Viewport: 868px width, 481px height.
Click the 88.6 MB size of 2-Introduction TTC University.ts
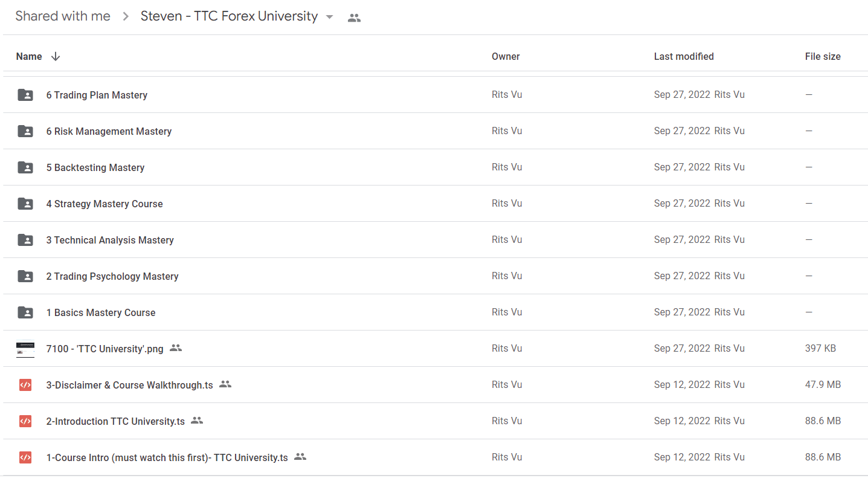[823, 421]
